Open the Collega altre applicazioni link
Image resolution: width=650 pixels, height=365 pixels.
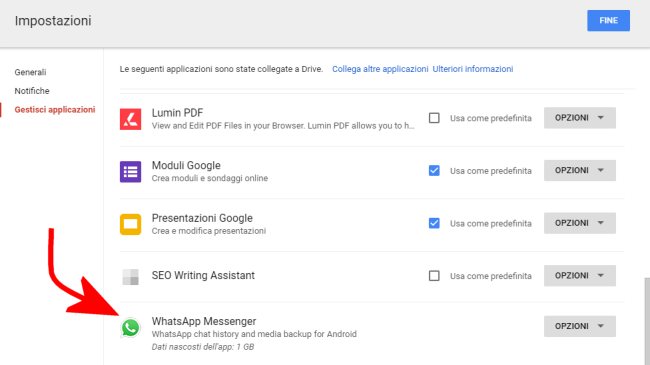coord(380,69)
